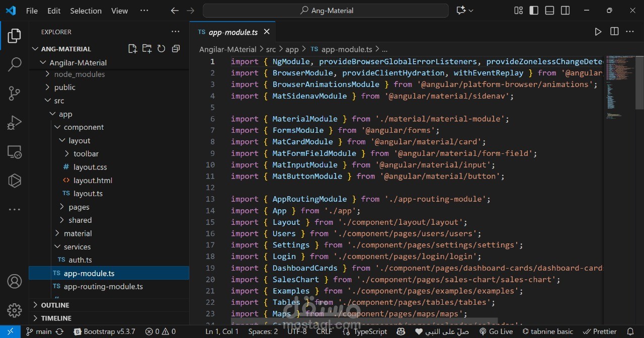Open the Manage gear menu
Viewport: 644px width, 338px height.
click(15, 310)
